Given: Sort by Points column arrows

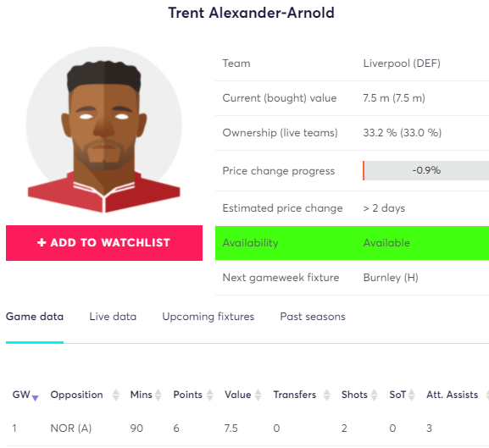Looking at the screenshot, I should pyautogui.click(x=210, y=395).
